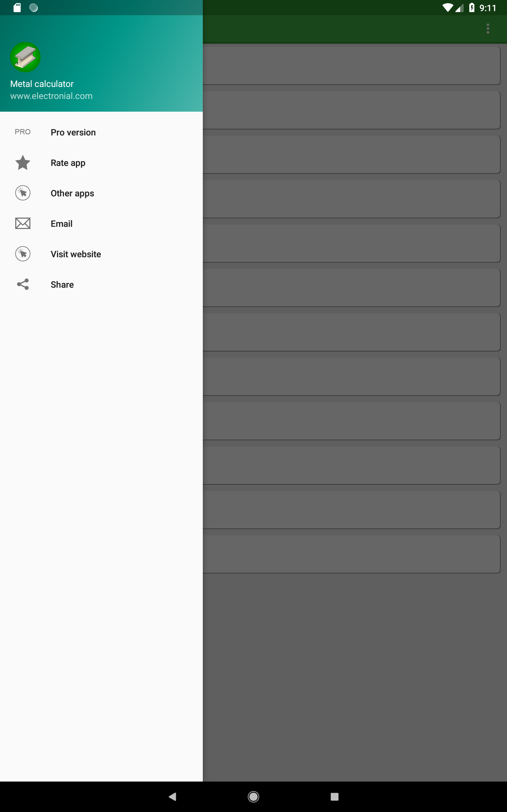Tap the recent apps square button
This screenshot has width=507, height=812.
334,796
